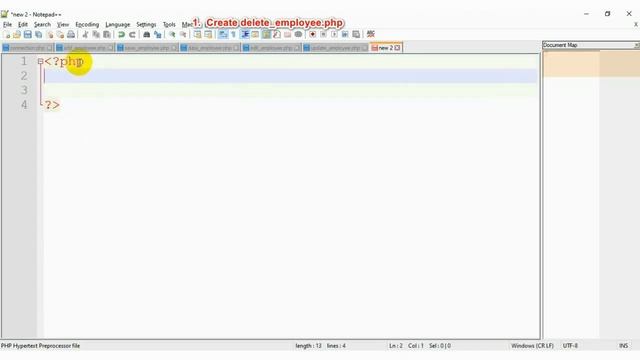Image resolution: width=640 pixels, height=360 pixels.
Task: Open the Language menu
Action: (x=118, y=24)
